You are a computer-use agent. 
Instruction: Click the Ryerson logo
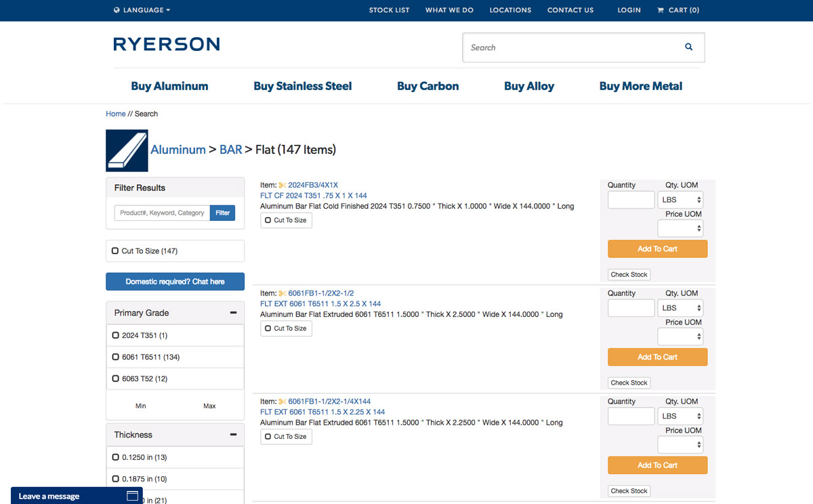[167, 44]
